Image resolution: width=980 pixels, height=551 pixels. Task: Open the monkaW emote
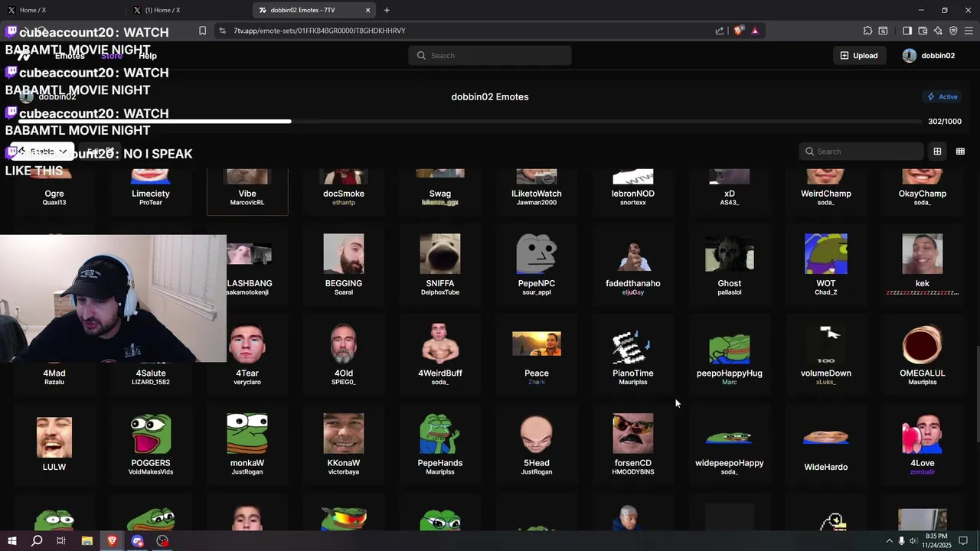pos(247,445)
